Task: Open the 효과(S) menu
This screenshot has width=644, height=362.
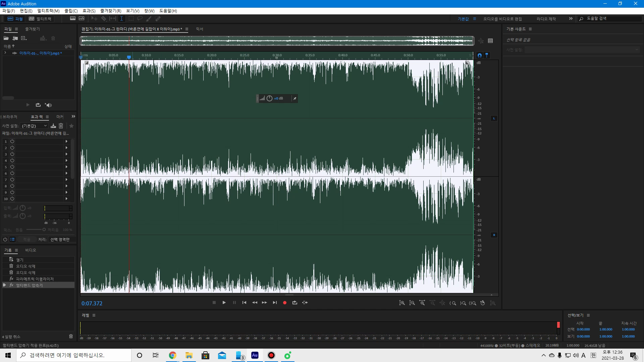Action: (x=89, y=11)
